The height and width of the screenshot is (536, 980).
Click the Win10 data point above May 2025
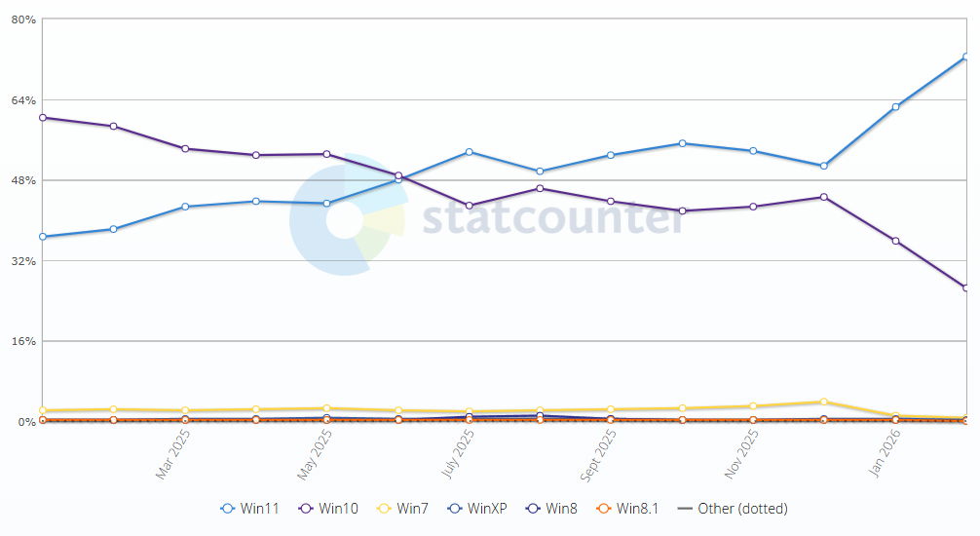(x=327, y=154)
